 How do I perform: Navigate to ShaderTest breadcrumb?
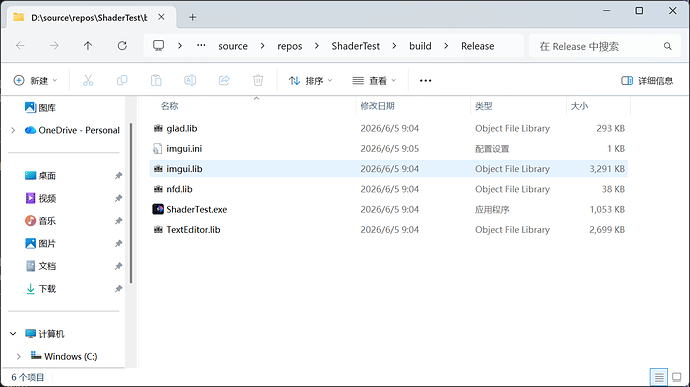[x=356, y=46]
